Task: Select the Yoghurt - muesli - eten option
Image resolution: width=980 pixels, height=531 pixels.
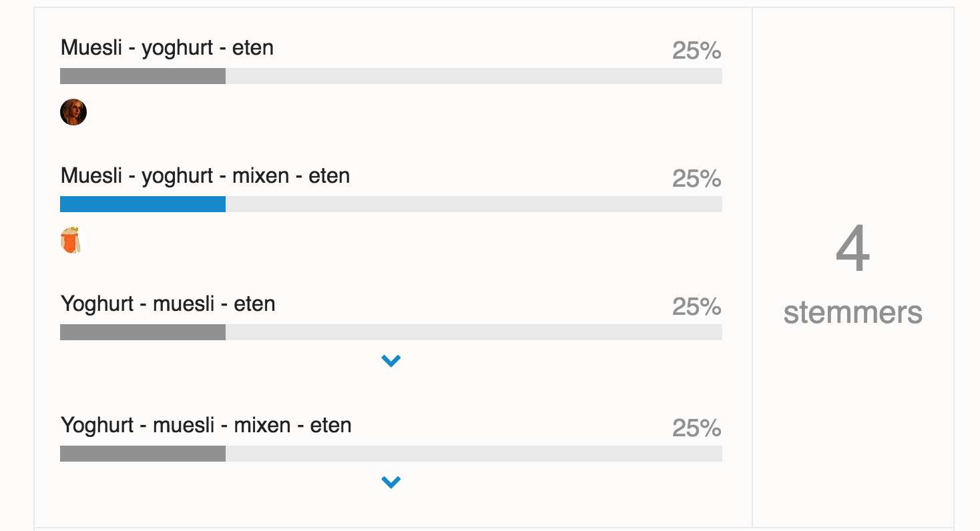Action: point(168,304)
